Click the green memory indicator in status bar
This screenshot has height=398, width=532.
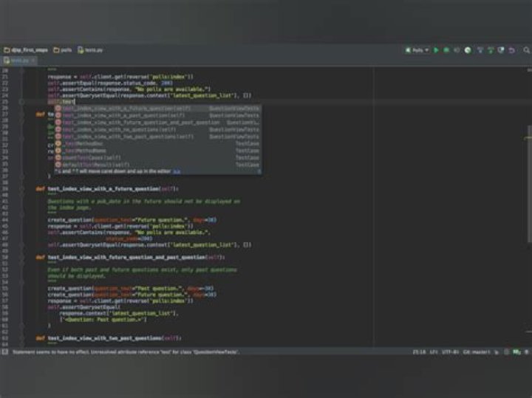click(x=516, y=352)
